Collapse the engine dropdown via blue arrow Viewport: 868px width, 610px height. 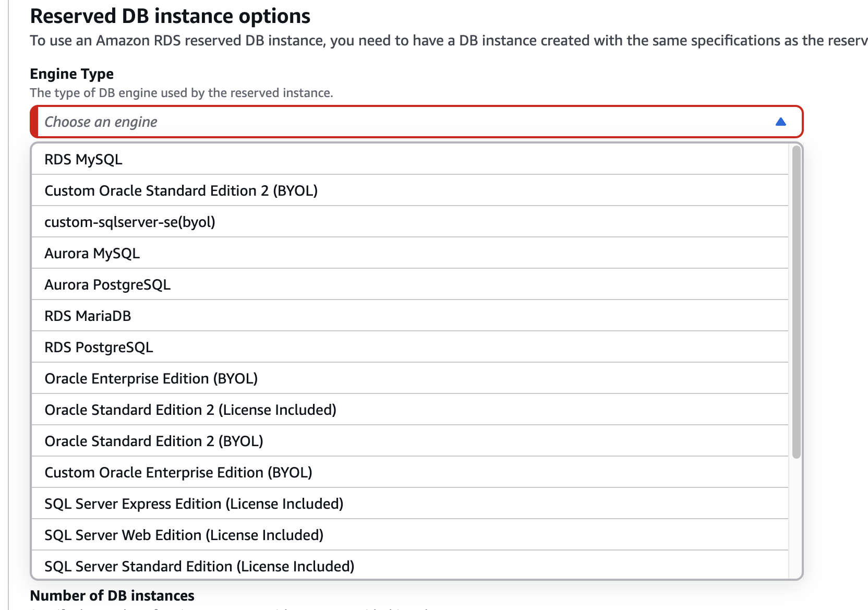(780, 122)
